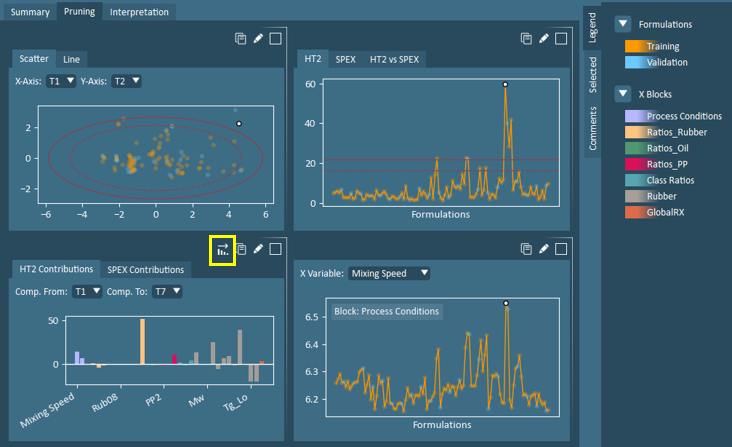Click copy icon in contributions panel
The width and height of the screenshot is (732, 447).
tap(240, 249)
